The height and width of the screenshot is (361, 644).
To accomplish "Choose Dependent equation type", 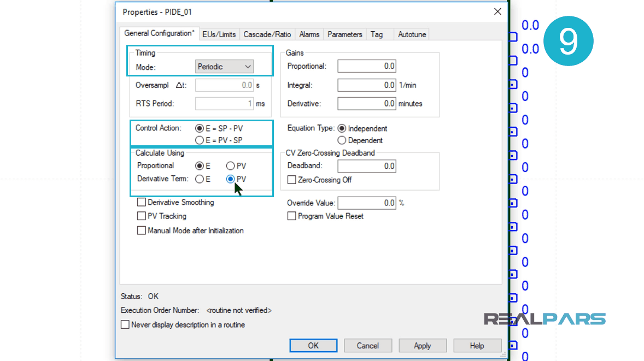I will point(342,140).
